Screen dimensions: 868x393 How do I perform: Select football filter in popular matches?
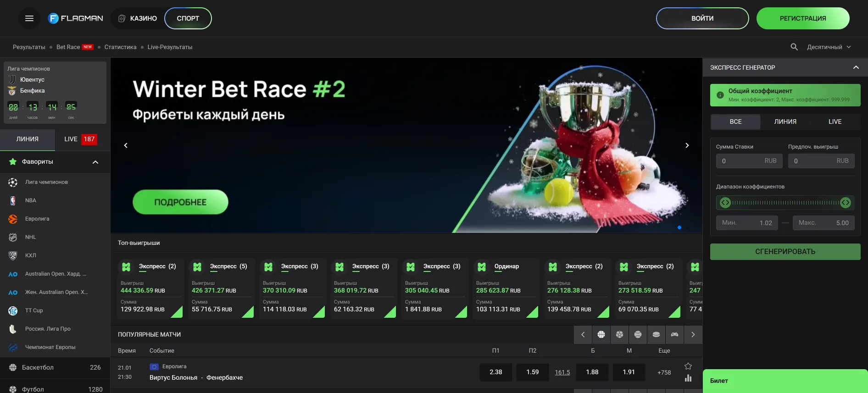(619, 335)
